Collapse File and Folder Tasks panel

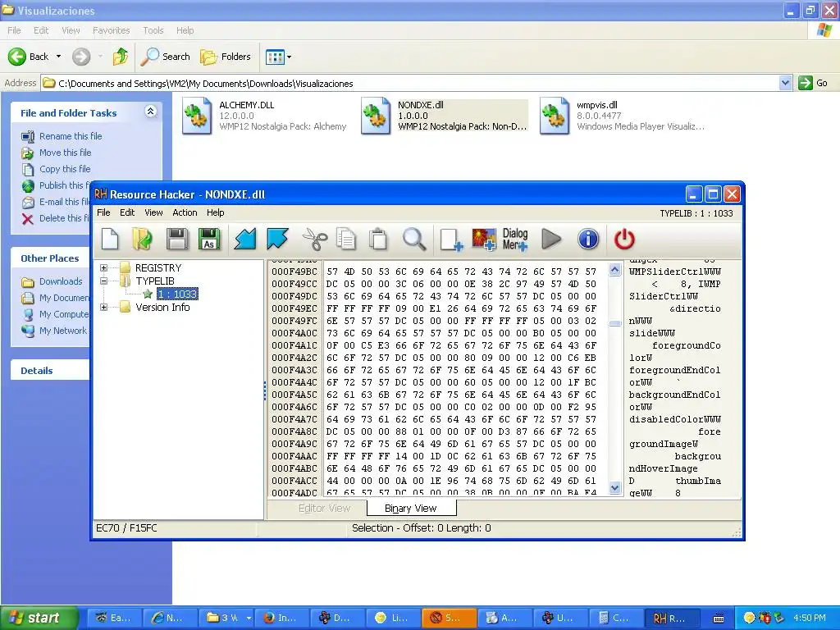[x=151, y=112]
